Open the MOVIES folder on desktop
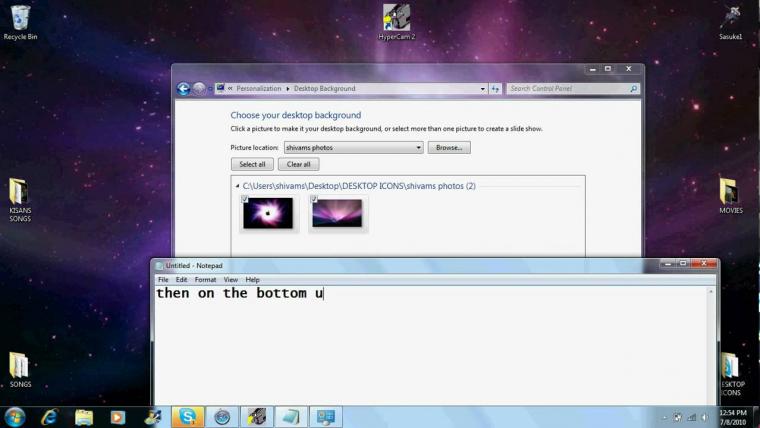This screenshot has height=428, width=760. 730,191
